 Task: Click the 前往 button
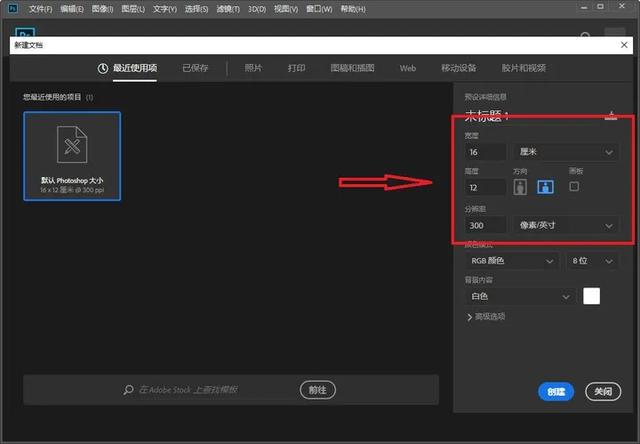click(318, 390)
